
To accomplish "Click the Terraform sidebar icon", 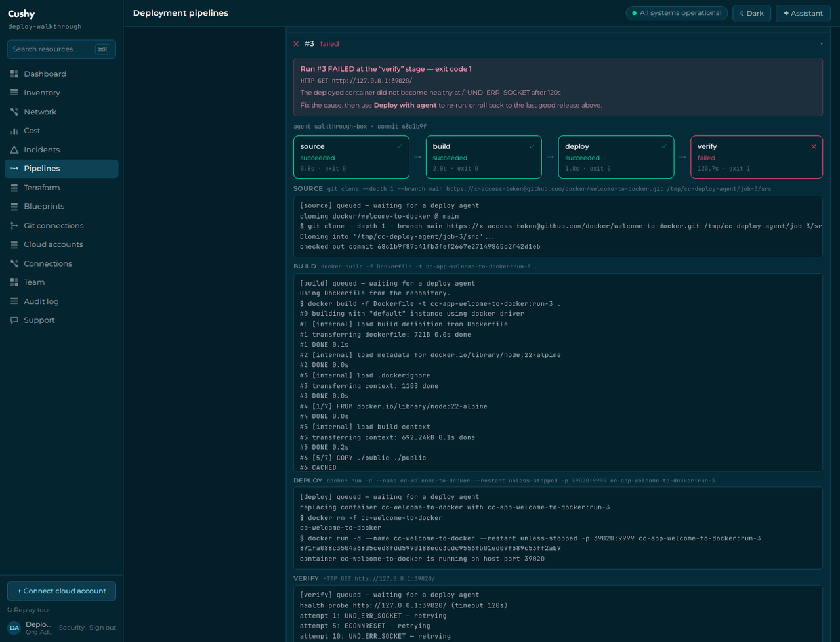I will tap(14, 188).
